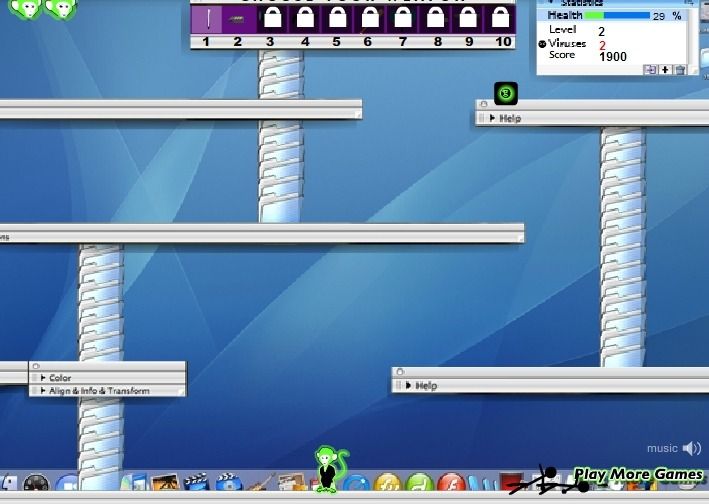Click the Level label
The height and width of the screenshot is (504, 709).
(x=562, y=30)
